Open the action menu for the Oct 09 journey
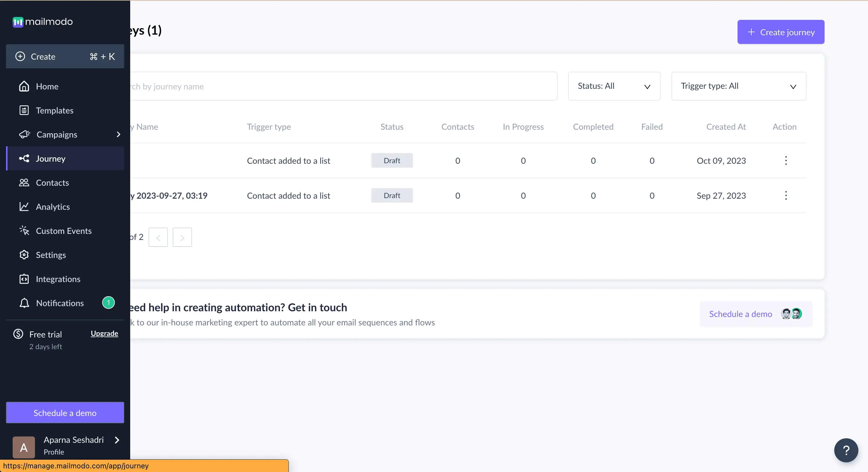This screenshot has width=868, height=472. point(786,160)
